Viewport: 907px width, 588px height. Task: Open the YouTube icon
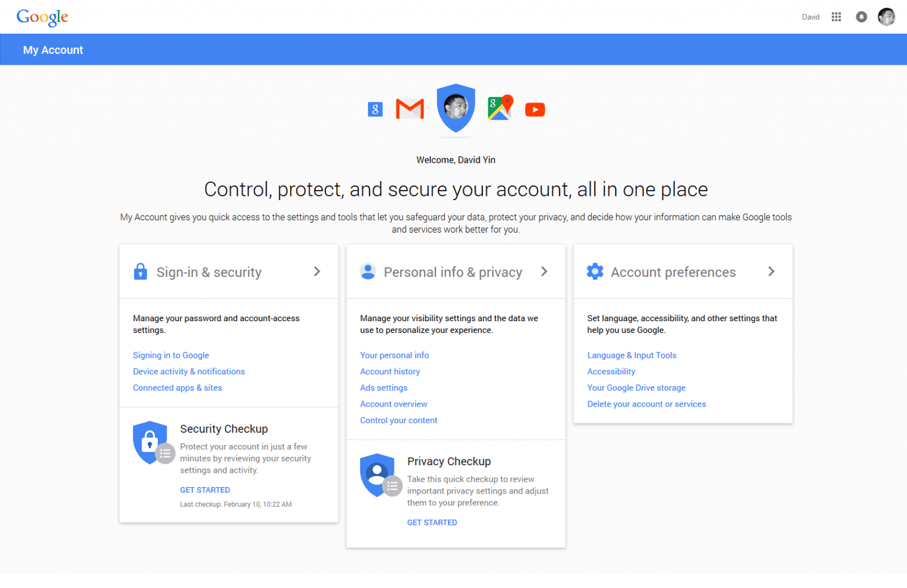coord(534,109)
